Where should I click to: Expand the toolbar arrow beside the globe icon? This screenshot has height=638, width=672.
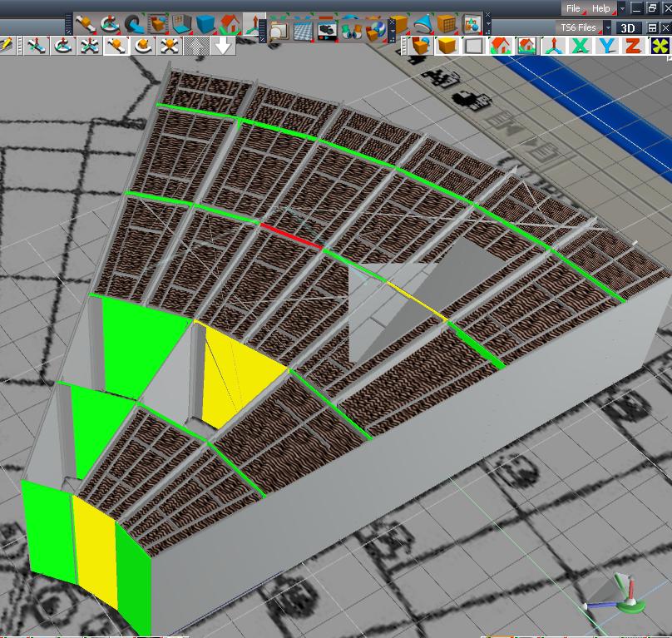(393, 31)
